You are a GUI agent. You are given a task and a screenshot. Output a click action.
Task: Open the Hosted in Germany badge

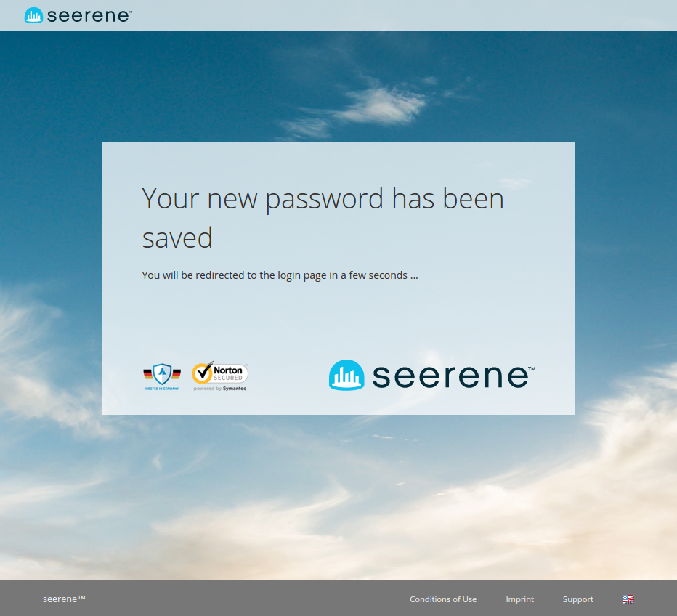click(162, 376)
